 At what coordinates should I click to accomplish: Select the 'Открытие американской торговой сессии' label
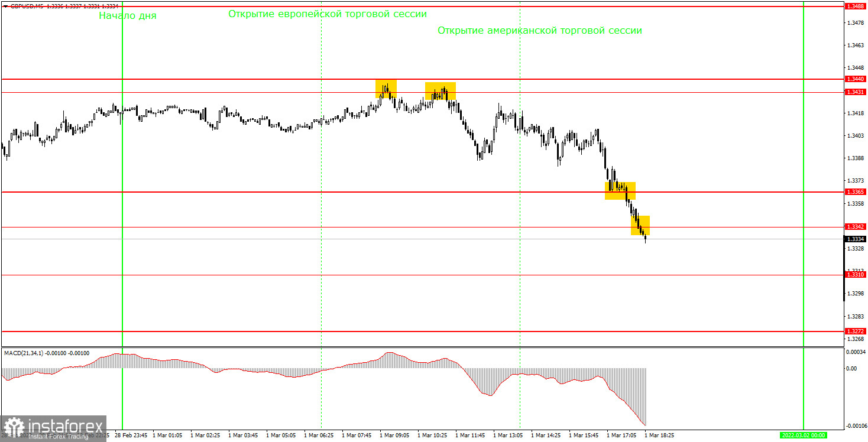(540, 30)
